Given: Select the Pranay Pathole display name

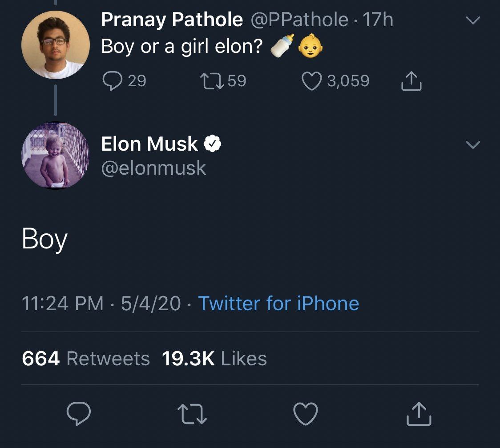Looking at the screenshot, I should (x=172, y=20).
